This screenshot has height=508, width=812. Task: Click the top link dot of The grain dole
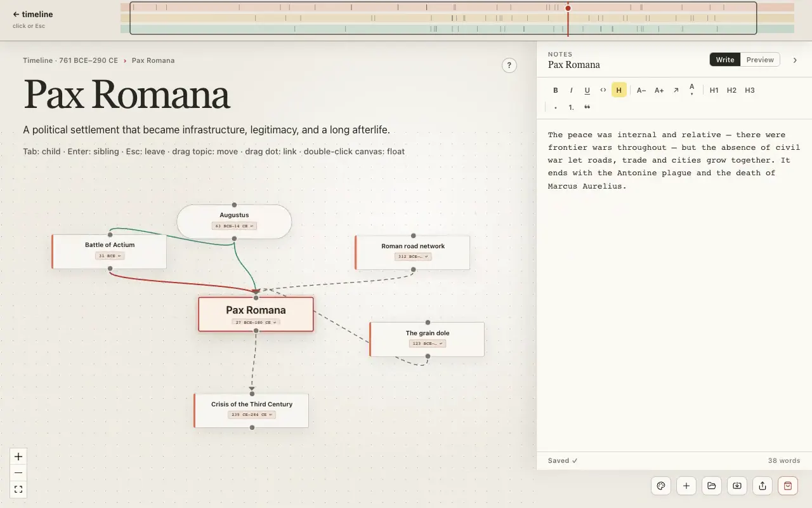point(428,323)
